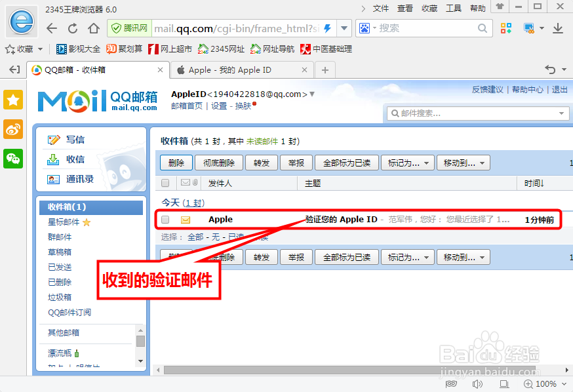Click the folder list scrollbar thumb
The height and width of the screenshot is (392, 573).
pyautogui.click(x=140, y=342)
